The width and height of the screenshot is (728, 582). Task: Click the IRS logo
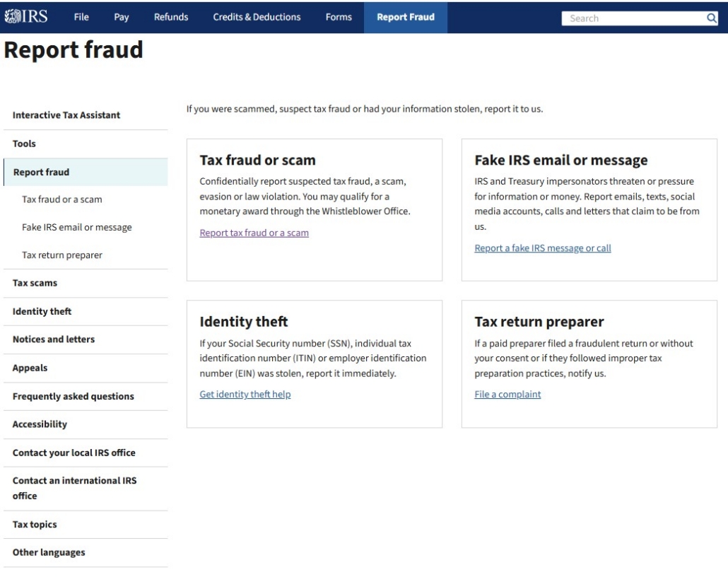[x=25, y=16]
